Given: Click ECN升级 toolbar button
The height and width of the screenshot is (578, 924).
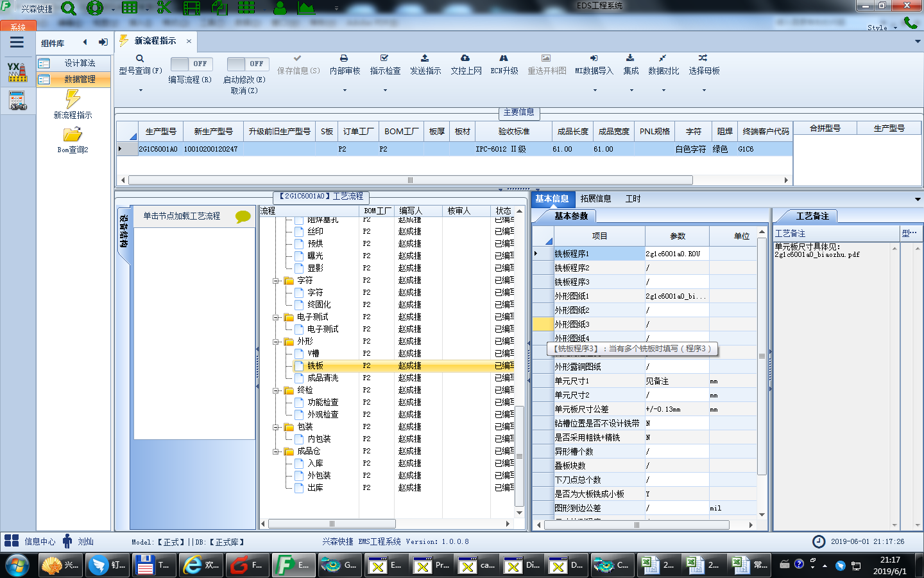Looking at the screenshot, I should tap(504, 65).
